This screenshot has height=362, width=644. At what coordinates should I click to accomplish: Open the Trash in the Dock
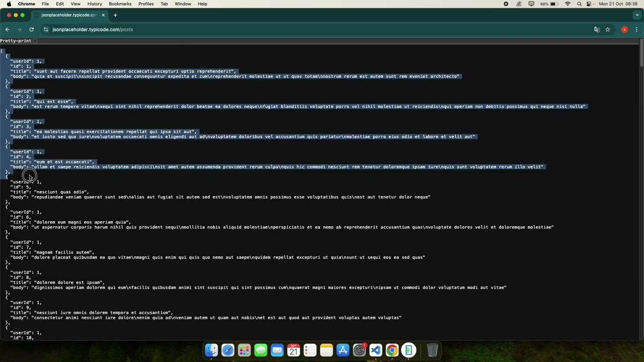pos(432,350)
